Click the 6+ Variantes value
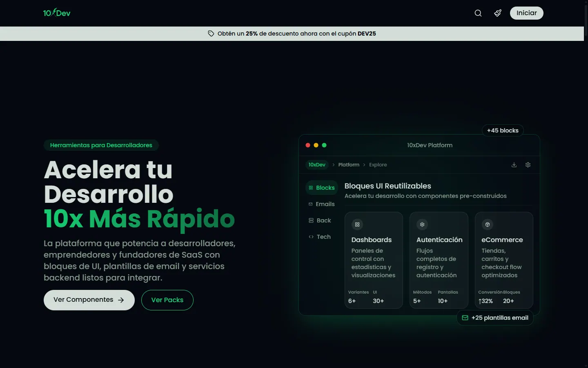This screenshot has width=588, height=368. [x=352, y=301]
